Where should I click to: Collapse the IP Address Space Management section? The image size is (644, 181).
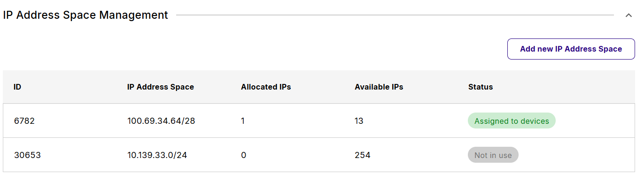coord(628,15)
